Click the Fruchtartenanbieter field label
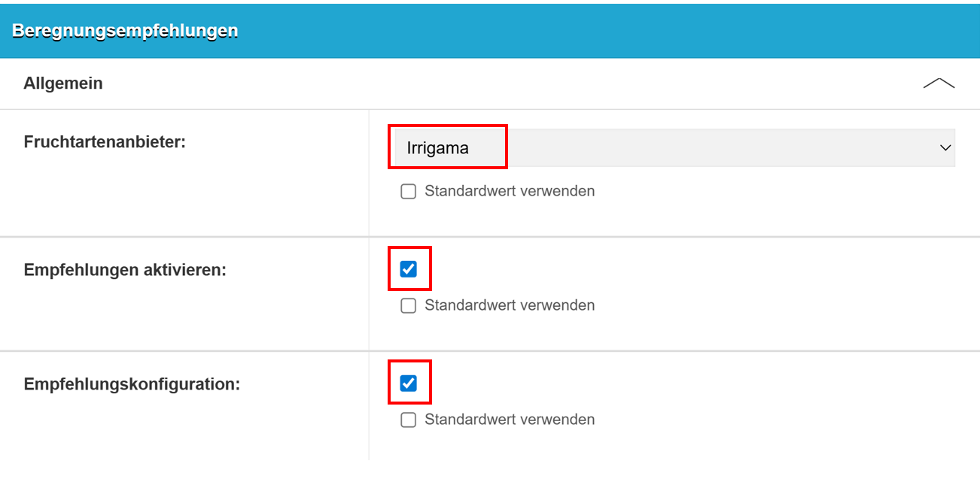Image resolution: width=980 pixels, height=479 pixels. pyautogui.click(x=105, y=142)
